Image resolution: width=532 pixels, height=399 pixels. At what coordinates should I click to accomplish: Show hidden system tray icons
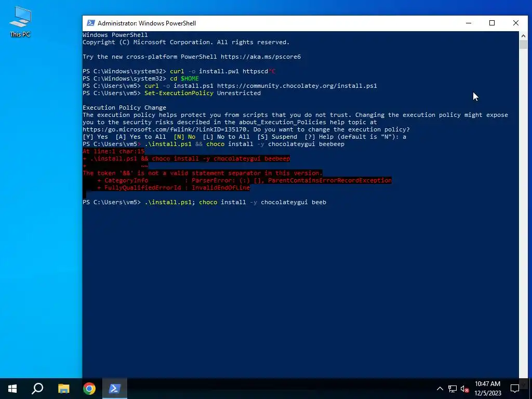(440, 389)
